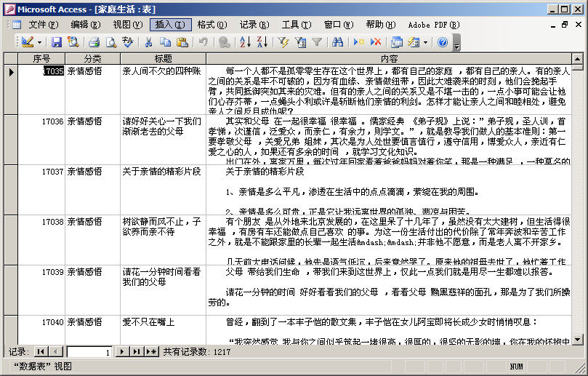Viewport: 588px width, 376px height.
Task: Toggle the Apply Filter funnel icon
Action: pyautogui.click(x=317, y=42)
